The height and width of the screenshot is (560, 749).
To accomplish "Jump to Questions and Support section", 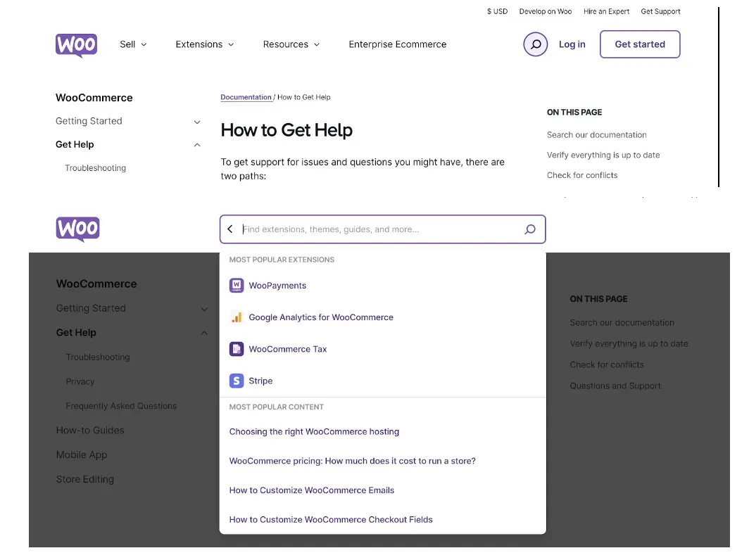I will 615,386.
